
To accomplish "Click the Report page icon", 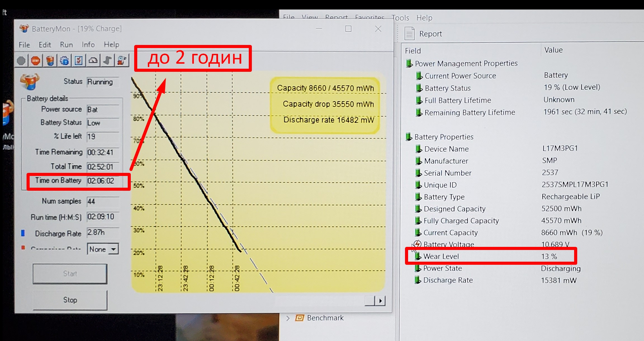I will [x=409, y=34].
